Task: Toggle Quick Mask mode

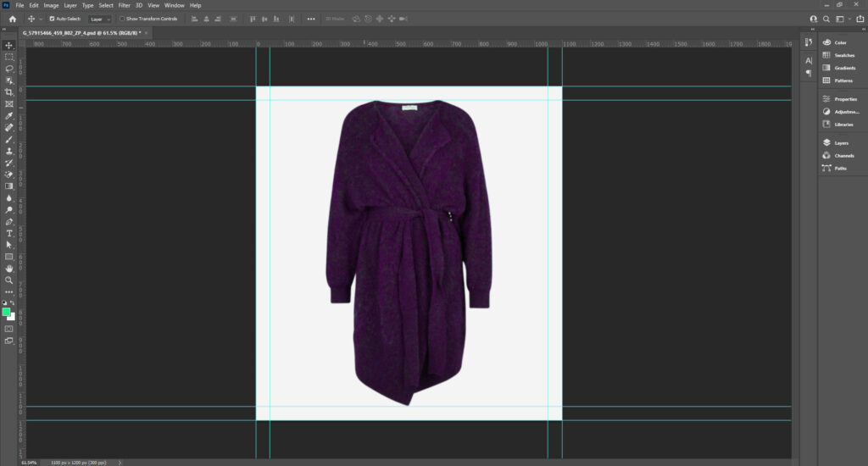Action: (8, 329)
